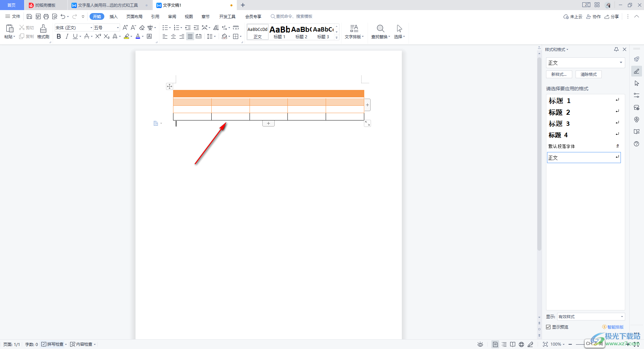This screenshot has width=644, height=349.
Task: Apply subscript formatting
Action: pyautogui.click(x=107, y=36)
